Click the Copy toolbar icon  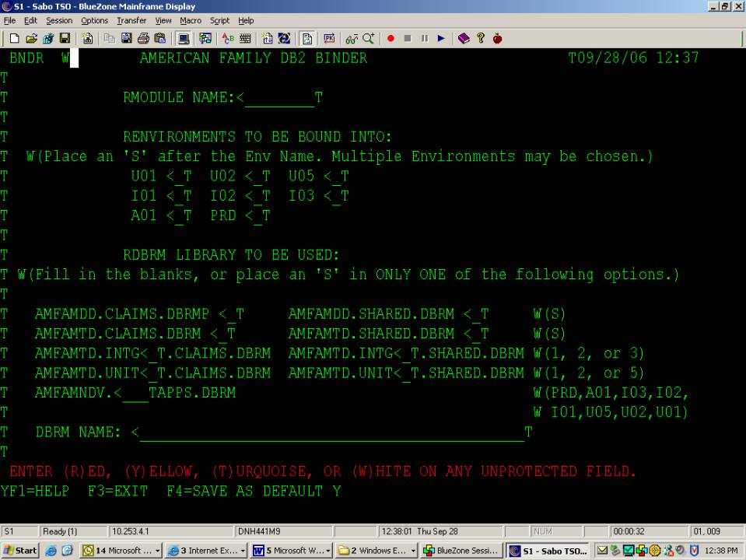110,39
